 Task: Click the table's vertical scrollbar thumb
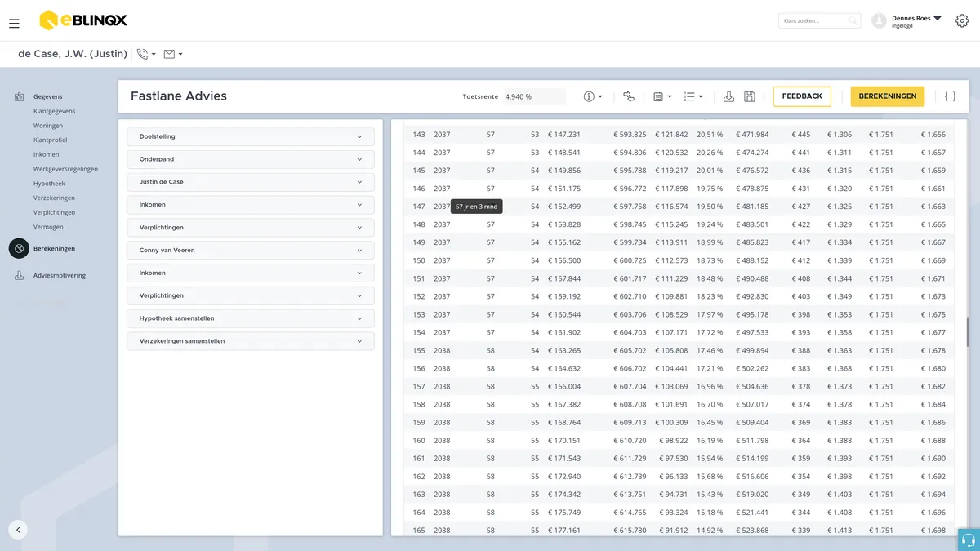click(x=969, y=331)
